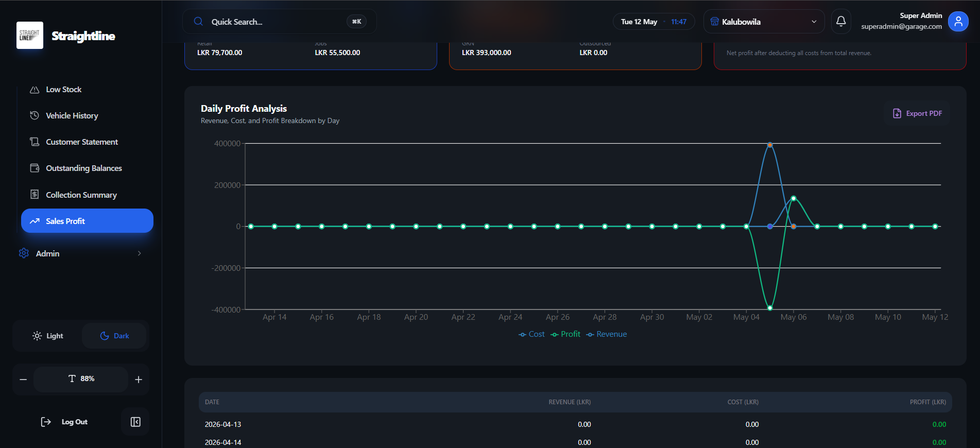This screenshot has height=448, width=980.
Task: Click the REVENUE (LKR) column header
Action: point(570,402)
